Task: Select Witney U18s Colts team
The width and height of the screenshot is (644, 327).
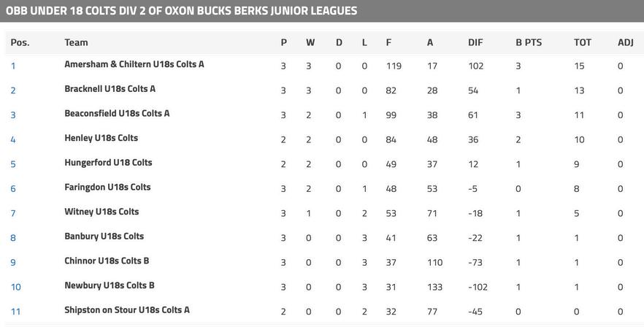Action: [101, 212]
